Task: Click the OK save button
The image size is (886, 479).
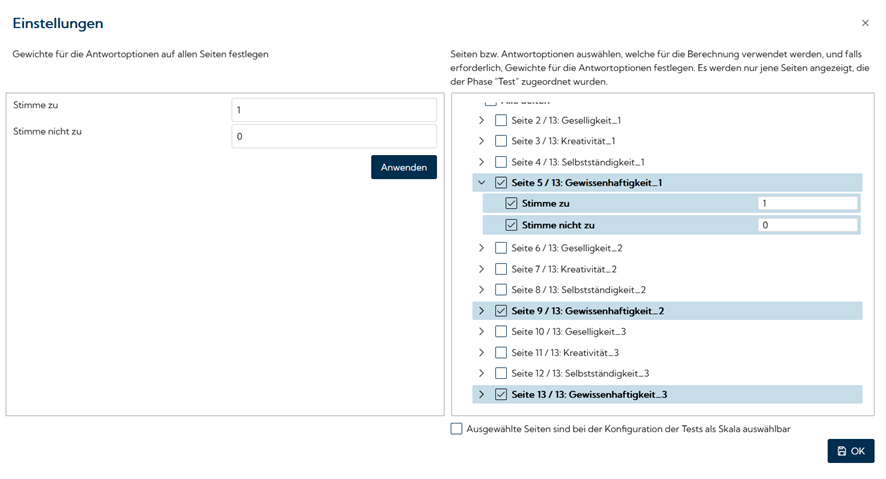Action: (x=851, y=451)
